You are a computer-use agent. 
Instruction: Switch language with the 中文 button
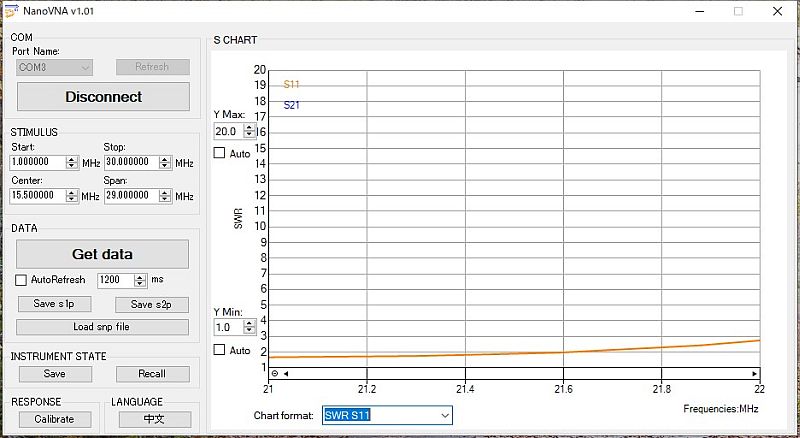tap(154, 419)
